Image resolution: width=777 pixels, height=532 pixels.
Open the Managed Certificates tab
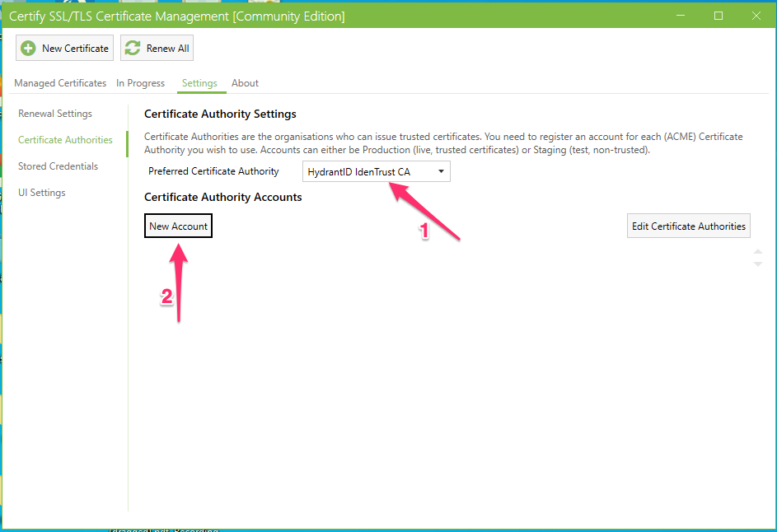click(60, 83)
